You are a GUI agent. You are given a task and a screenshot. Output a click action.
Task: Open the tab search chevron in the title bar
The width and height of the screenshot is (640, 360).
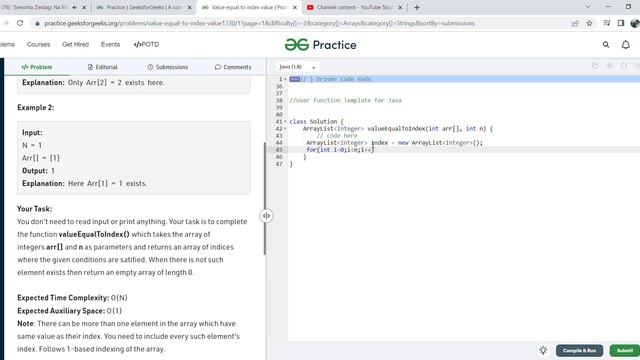[x=588, y=7]
